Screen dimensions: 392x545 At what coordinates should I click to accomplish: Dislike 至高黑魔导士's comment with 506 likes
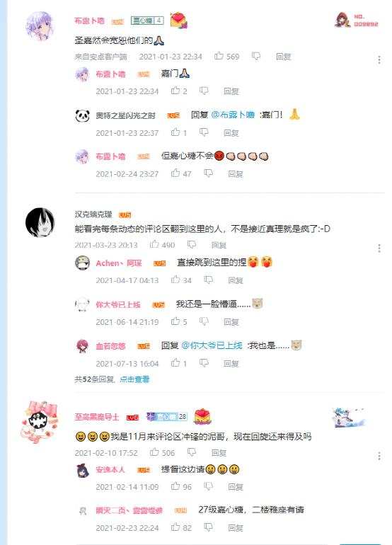tap(192, 452)
